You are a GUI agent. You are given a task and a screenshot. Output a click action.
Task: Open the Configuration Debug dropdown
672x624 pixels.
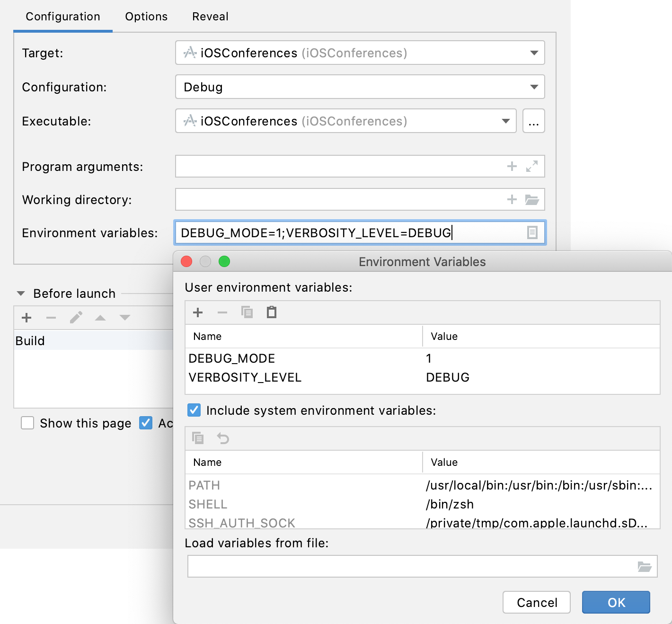pos(360,87)
